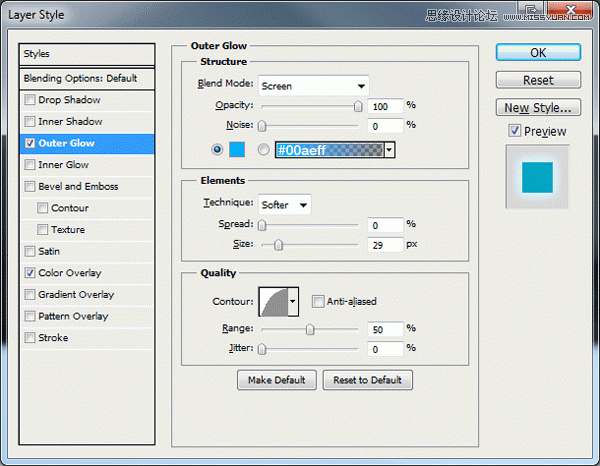600x466 pixels.
Task: Enable the Drop Shadow checkbox
Action: point(30,100)
